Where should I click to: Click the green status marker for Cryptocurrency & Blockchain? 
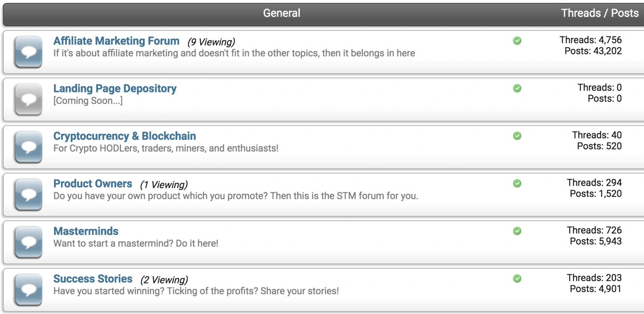pos(517,136)
